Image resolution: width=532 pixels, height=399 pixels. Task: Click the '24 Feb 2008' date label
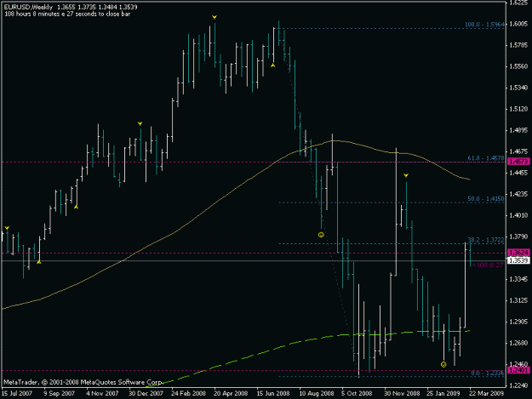188,393
